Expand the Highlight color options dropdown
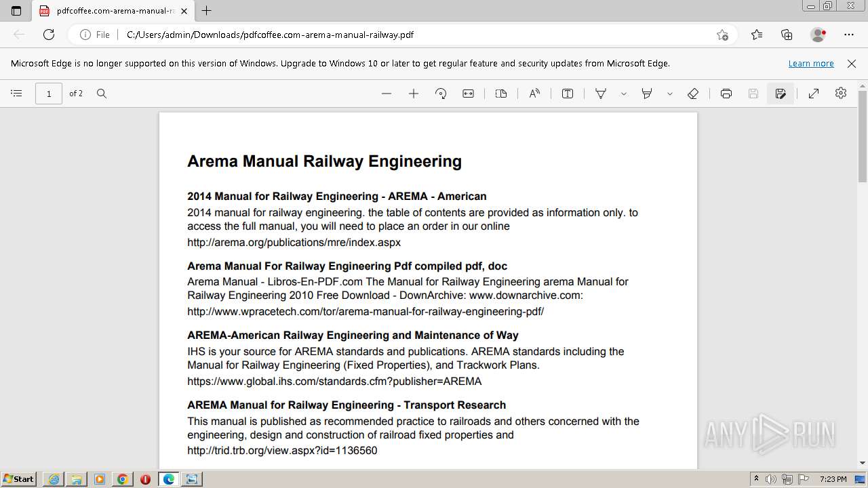The height and width of the screenshot is (488, 868). pyautogui.click(x=670, y=94)
